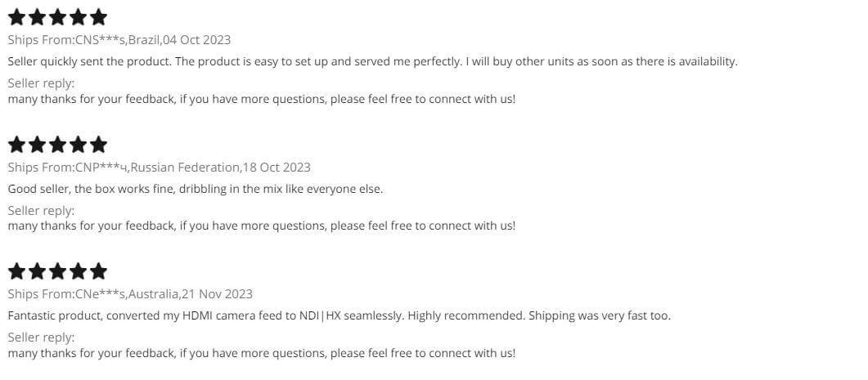
Task: Click fourth star of the Brazil review rating
Action: (x=78, y=17)
